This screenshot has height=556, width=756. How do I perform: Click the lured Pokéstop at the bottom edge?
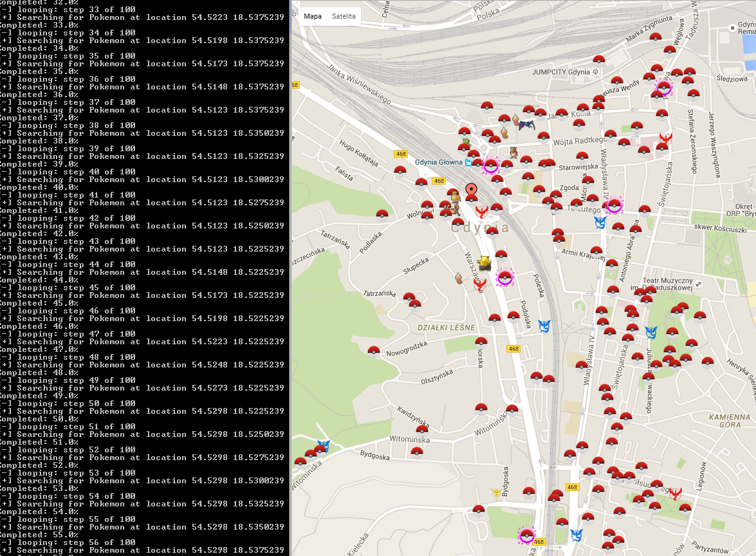[x=526, y=535]
